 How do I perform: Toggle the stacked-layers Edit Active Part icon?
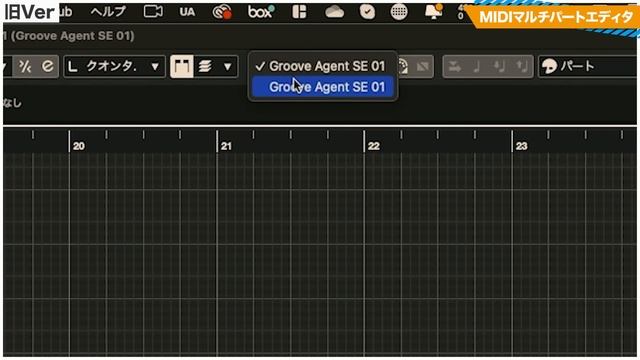pyautogui.click(x=205, y=67)
